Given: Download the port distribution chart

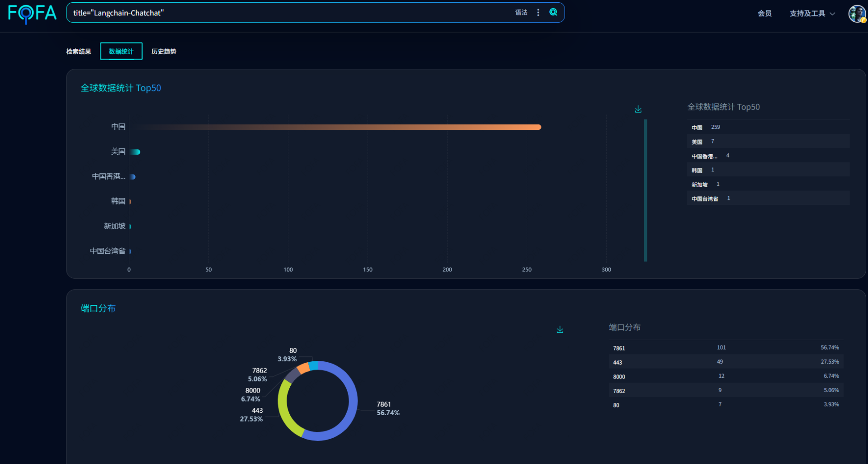Looking at the screenshot, I should tap(560, 330).
